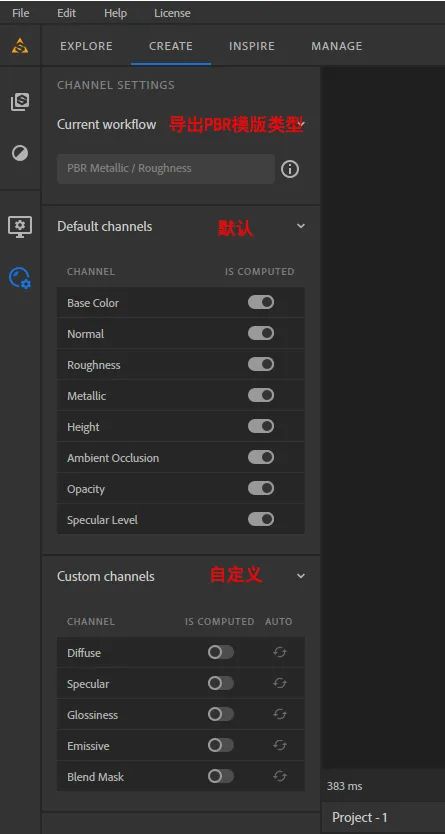This screenshot has width=445, height=834.
Task: Click the workflow info icon
Action: coord(290,169)
